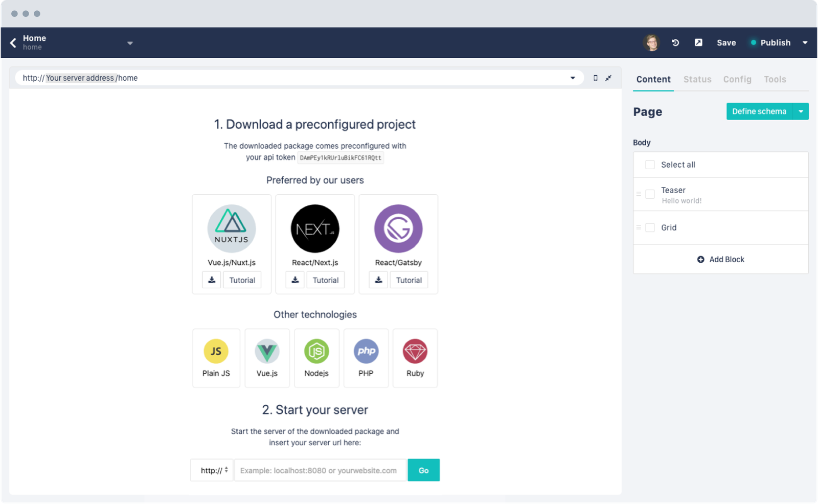Click the Gatsby logo
This screenshot has height=504, width=818.
click(x=398, y=228)
